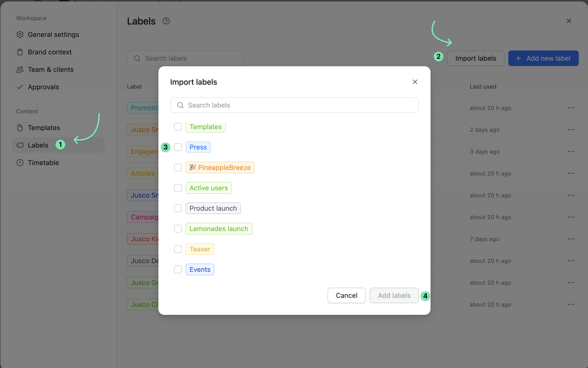Viewport: 588px width, 368px height.
Task: Click the blue Events label tag
Action: [200, 269]
